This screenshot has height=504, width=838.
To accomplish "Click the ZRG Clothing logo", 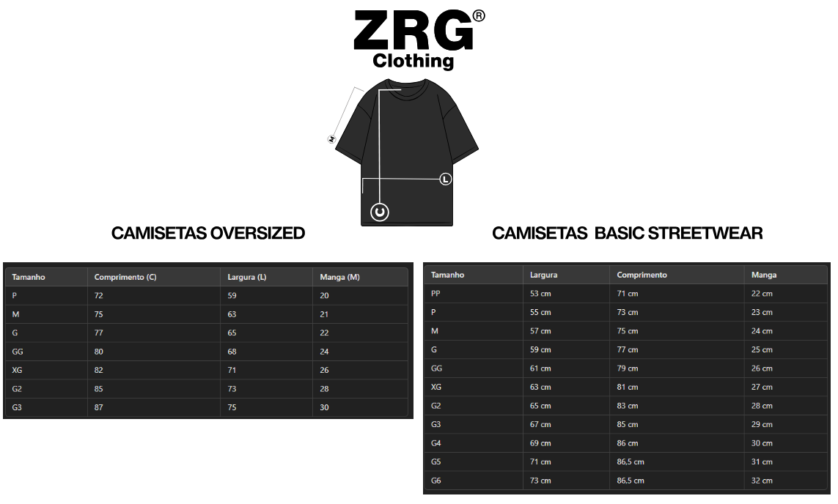I will pos(419,40).
